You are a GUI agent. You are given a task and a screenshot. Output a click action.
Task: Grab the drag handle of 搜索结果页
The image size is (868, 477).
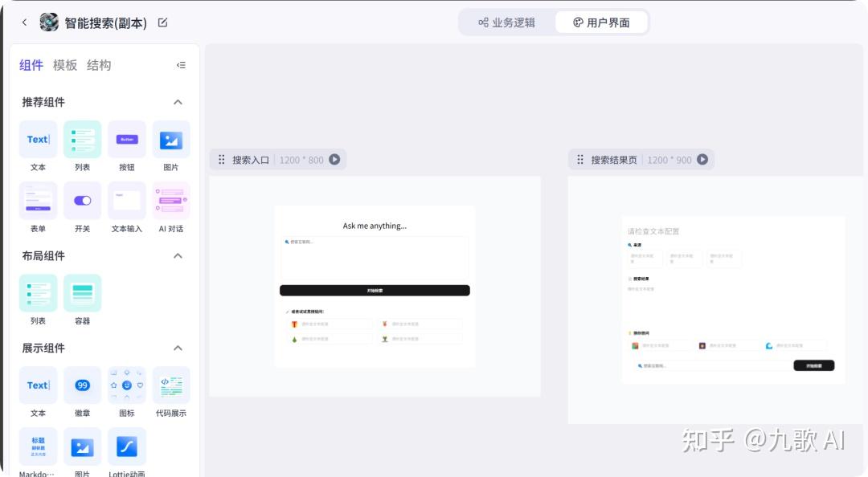click(x=580, y=159)
